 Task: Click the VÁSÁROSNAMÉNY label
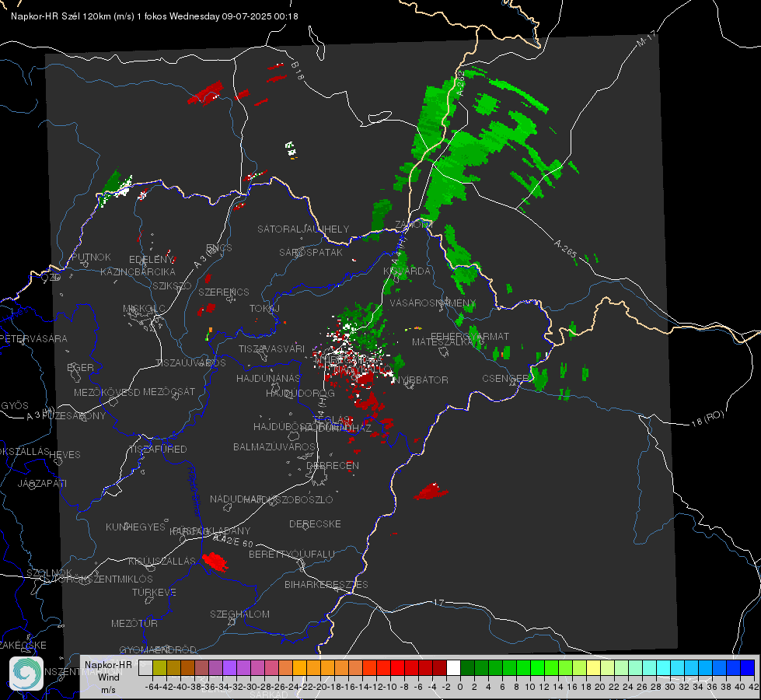click(x=433, y=303)
